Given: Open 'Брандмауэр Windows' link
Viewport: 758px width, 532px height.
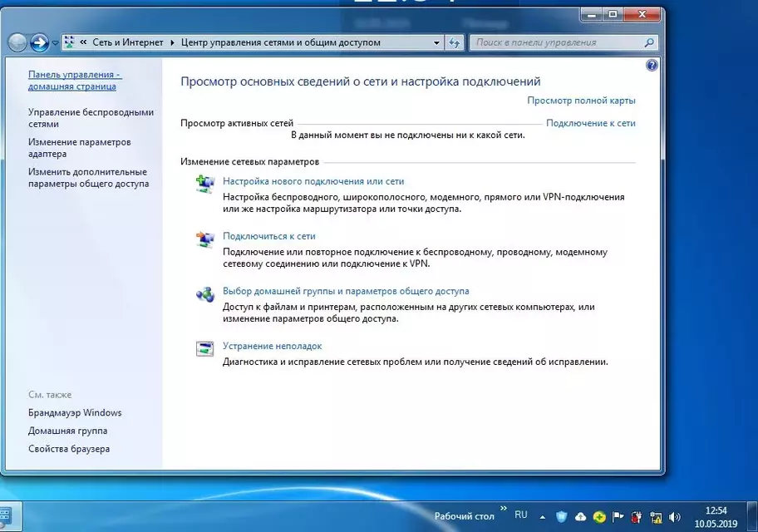Looking at the screenshot, I should [75, 412].
